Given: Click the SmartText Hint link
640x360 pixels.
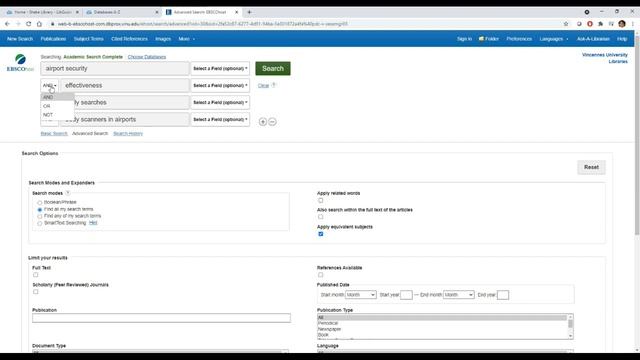Looking at the screenshot, I should (x=93, y=223).
